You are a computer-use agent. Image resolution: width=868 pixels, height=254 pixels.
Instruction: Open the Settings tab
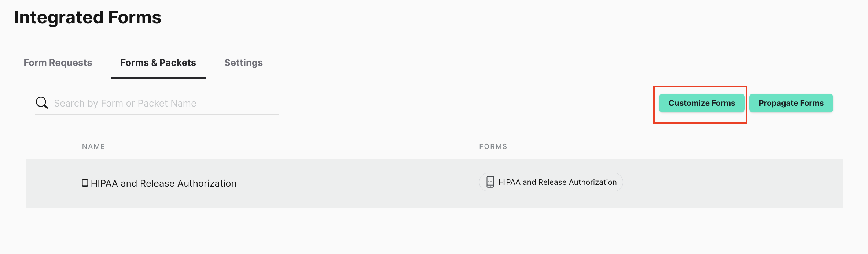coord(243,63)
